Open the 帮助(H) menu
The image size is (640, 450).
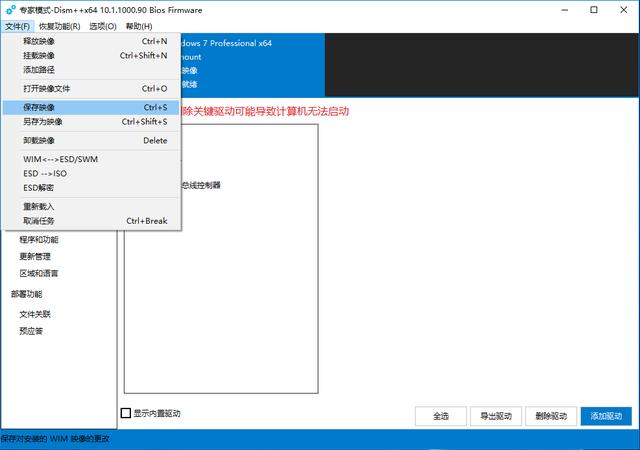point(139,27)
